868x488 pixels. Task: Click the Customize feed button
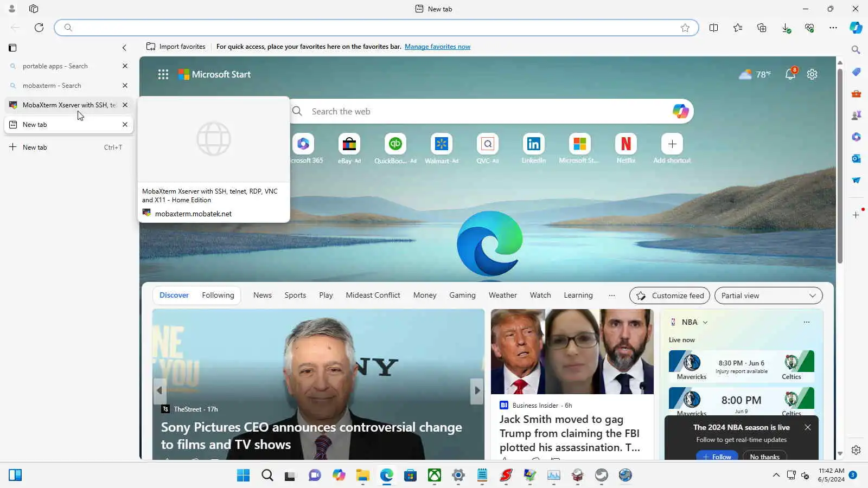[x=669, y=296]
